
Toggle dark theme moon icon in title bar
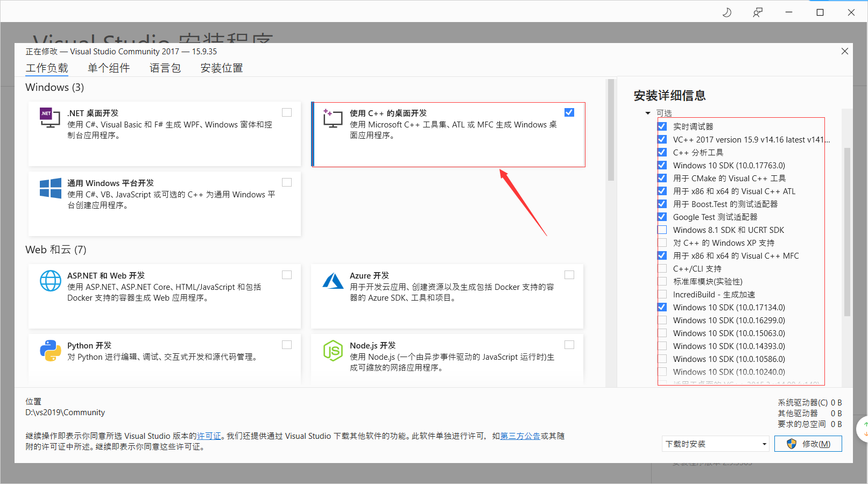[727, 12]
